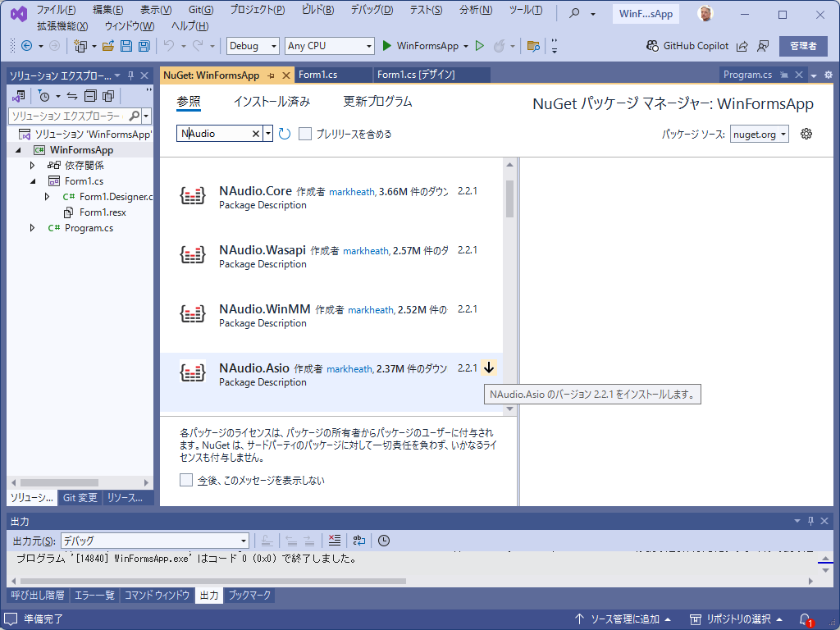Toggle word wrap in output panel
Image resolution: width=840 pixels, height=630 pixels.
point(359,541)
